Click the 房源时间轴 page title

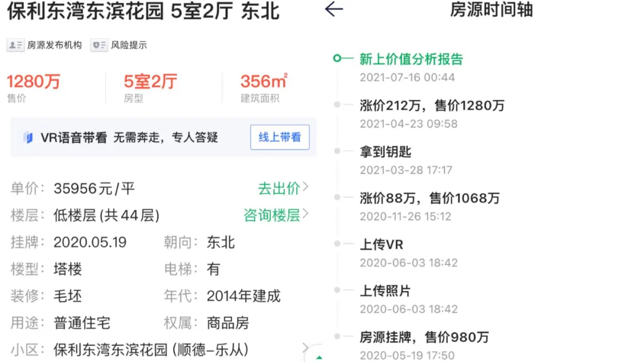(491, 10)
